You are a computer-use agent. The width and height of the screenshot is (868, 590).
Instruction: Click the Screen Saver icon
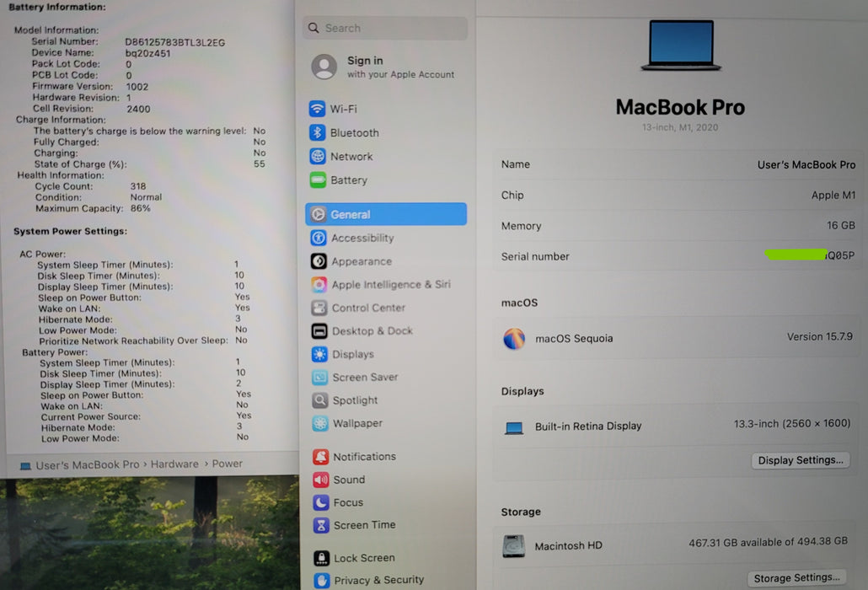[x=320, y=378]
